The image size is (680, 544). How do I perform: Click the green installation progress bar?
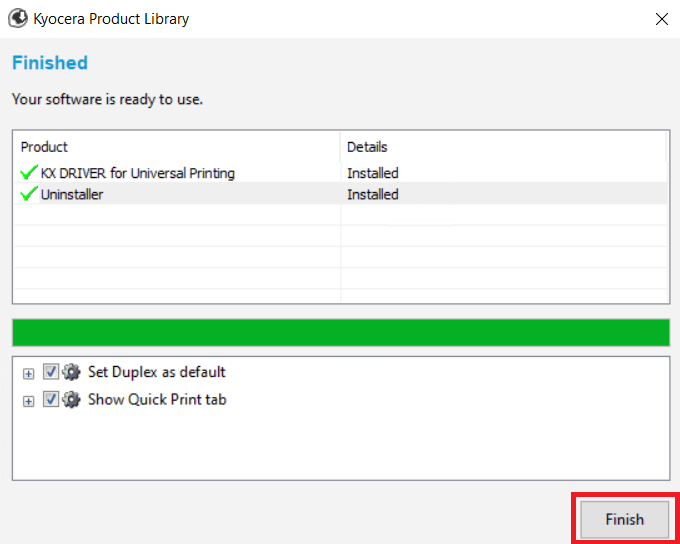click(341, 332)
